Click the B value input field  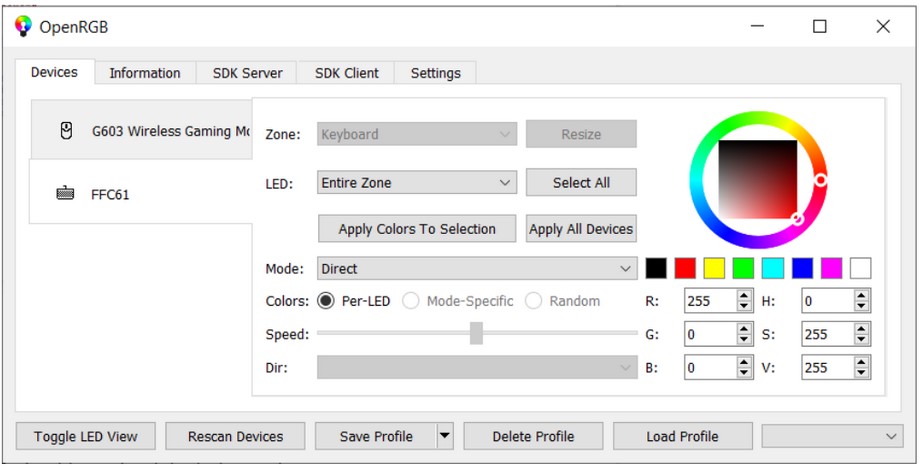pyautogui.click(x=711, y=368)
